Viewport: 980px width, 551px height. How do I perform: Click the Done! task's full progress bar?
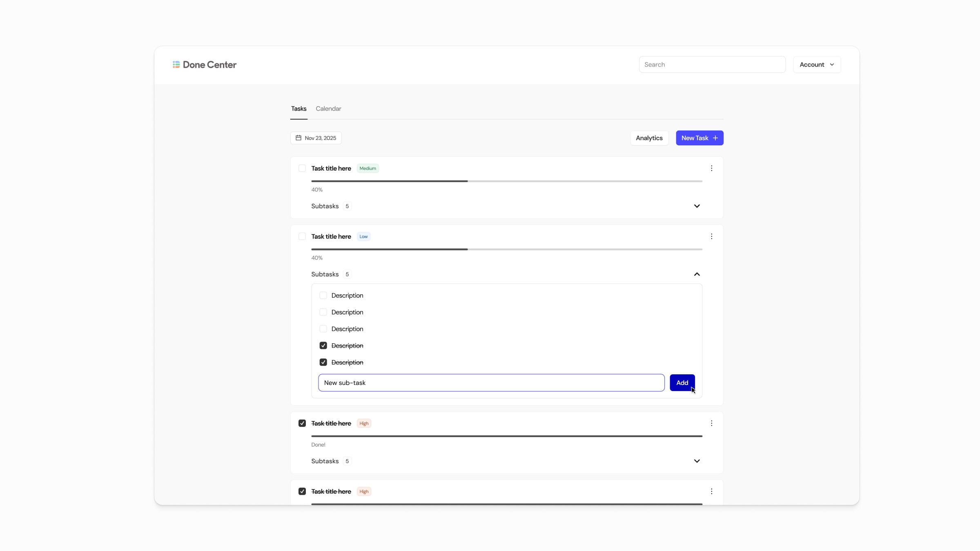(x=507, y=436)
